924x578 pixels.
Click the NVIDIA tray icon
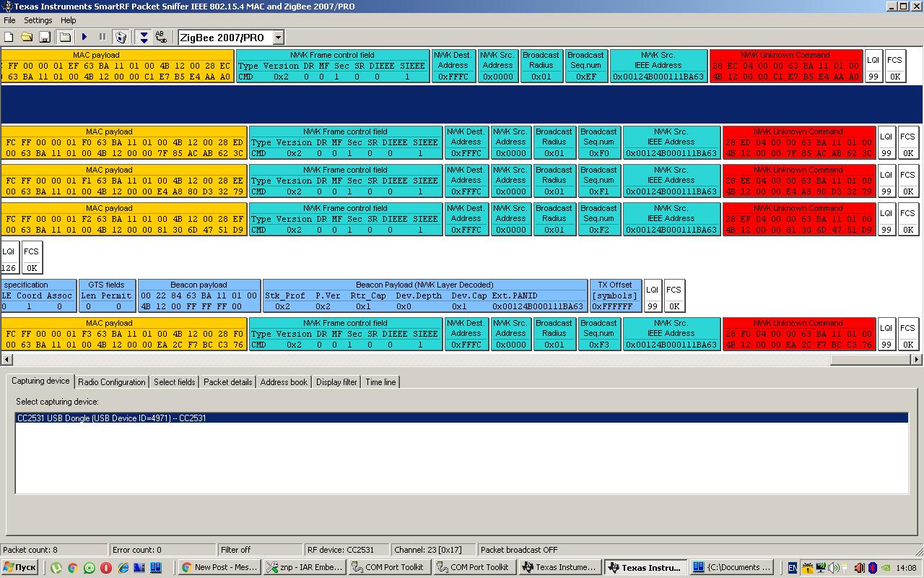[x=885, y=568]
